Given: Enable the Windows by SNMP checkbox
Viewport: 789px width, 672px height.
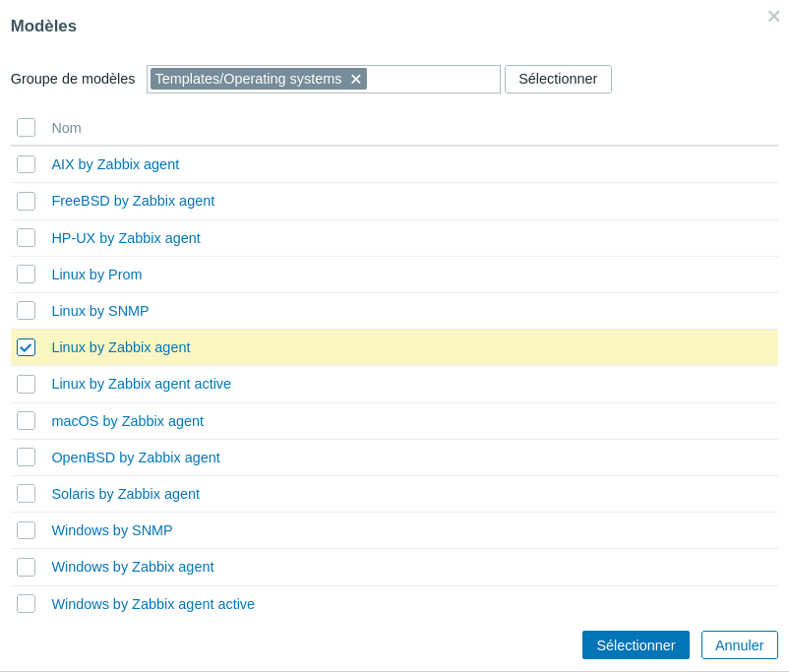Looking at the screenshot, I should click(27, 530).
